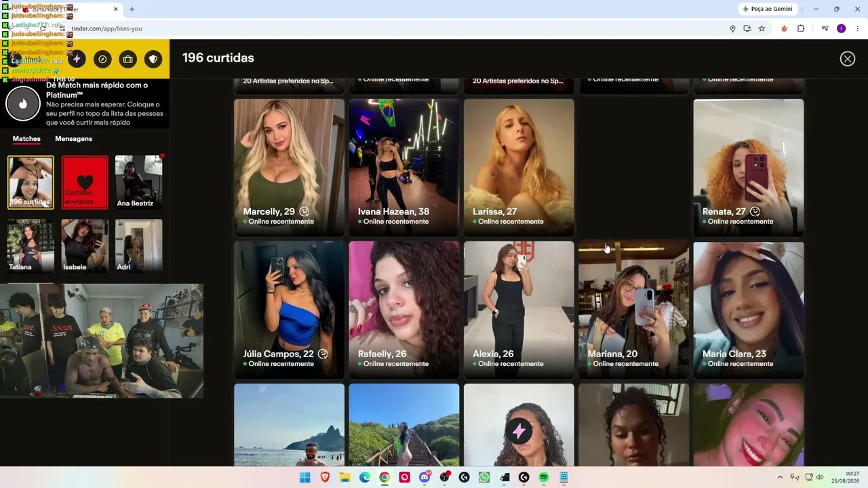Open WhatsApp from taskbar
This screenshot has height=488, width=868.
tap(484, 477)
